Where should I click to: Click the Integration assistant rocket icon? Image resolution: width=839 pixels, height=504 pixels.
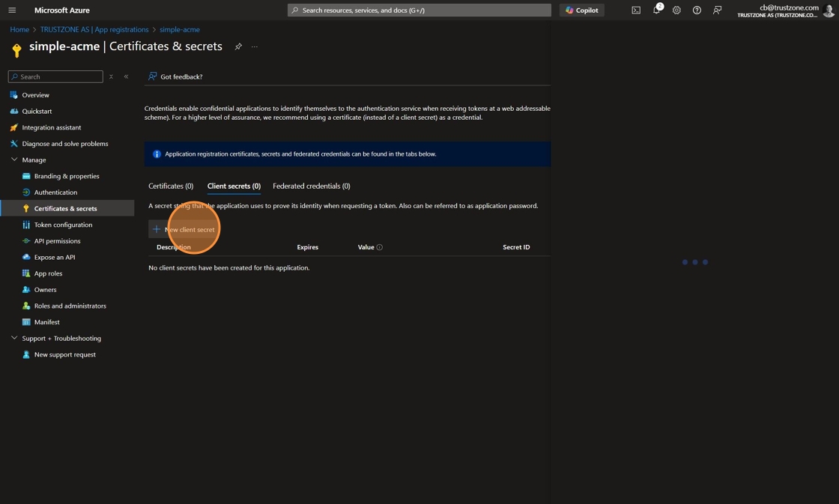tap(14, 127)
